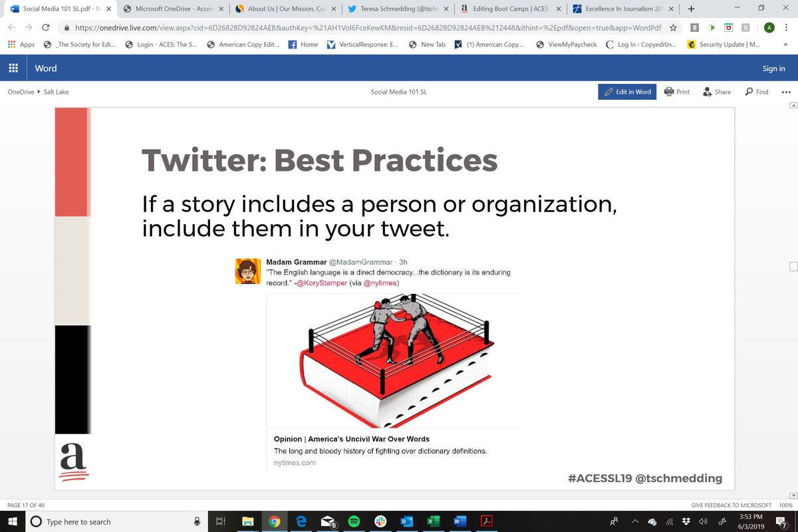Click the taskbar search microphone icon
The height and width of the screenshot is (532, 798).
[x=197, y=521]
